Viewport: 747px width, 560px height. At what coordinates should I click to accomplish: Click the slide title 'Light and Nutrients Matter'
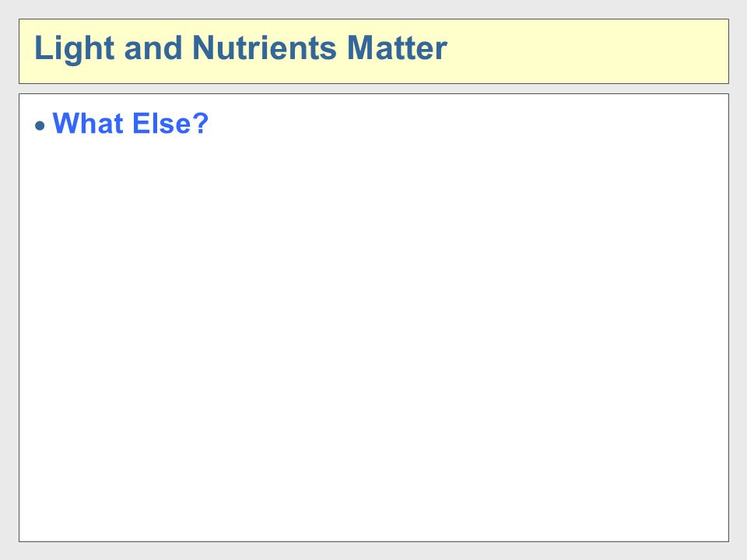click(x=240, y=48)
